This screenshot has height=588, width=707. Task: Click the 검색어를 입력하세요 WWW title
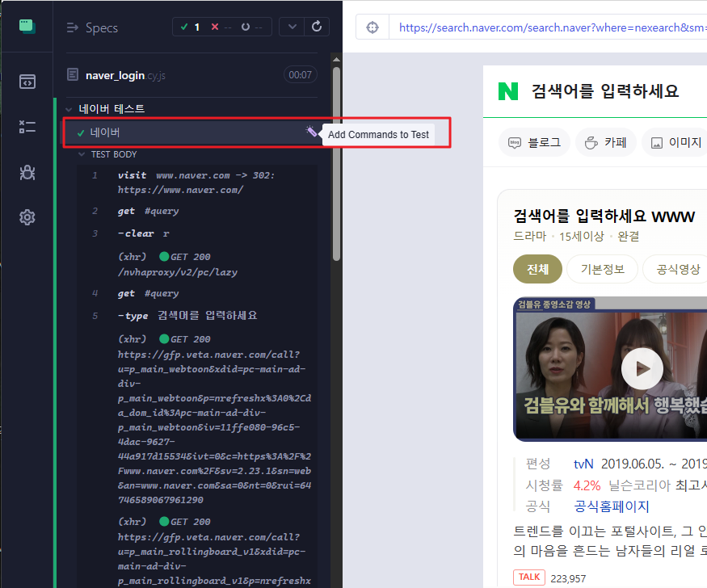tap(604, 216)
